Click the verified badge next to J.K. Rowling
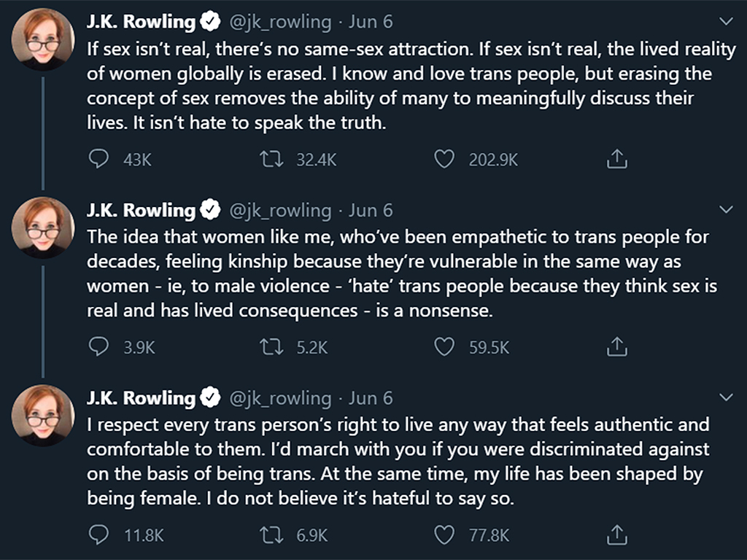This screenshot has width=747, height=560. coord(211,21)
